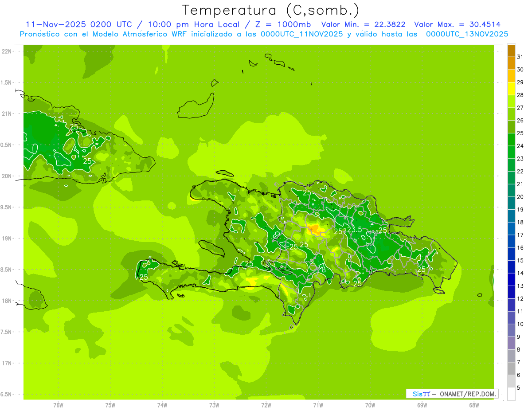Click the orange hot spot in central Hispaniola
Viewport: 532px width, 411px height.
315,229
